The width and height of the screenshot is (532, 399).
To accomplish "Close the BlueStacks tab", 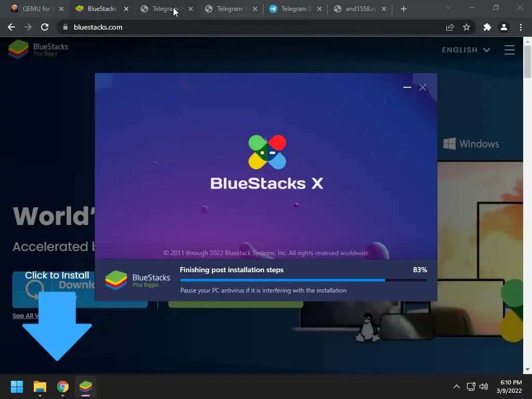I will (126, 9).
